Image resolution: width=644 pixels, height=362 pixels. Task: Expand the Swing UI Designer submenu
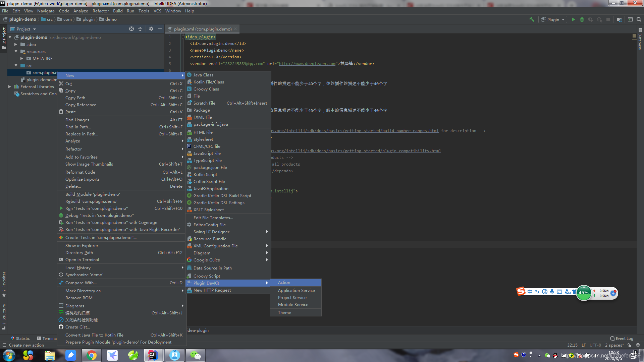[228, 232]
